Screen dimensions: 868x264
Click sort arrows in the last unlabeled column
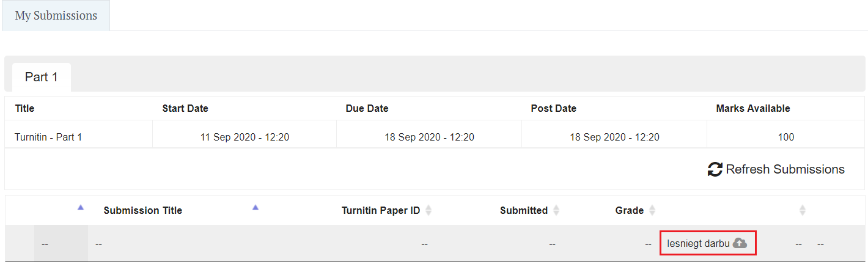803,211
